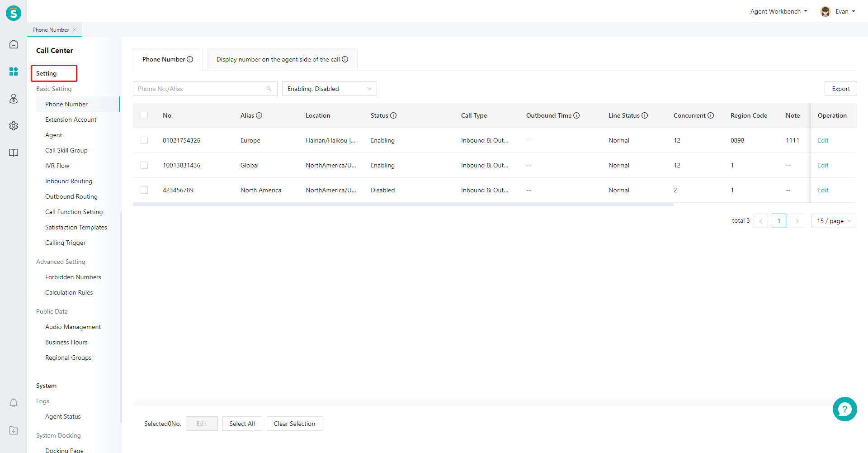Open the home icon in left sidebar
Screen dimensions: 868x453
[x=14, y=44]
